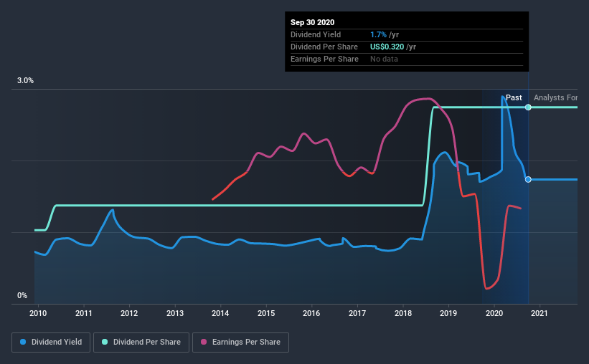Toggle the Dividend Yield legend button

(x=51, y=343)
